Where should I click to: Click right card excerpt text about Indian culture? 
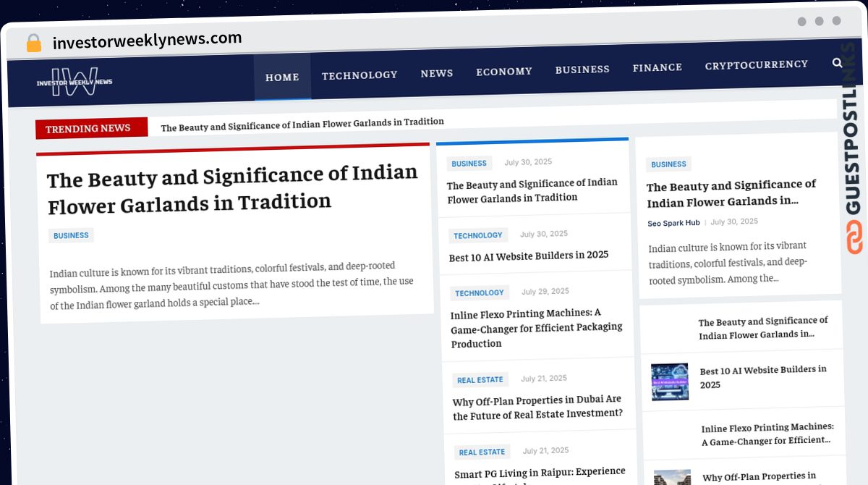tap(728, 262)
